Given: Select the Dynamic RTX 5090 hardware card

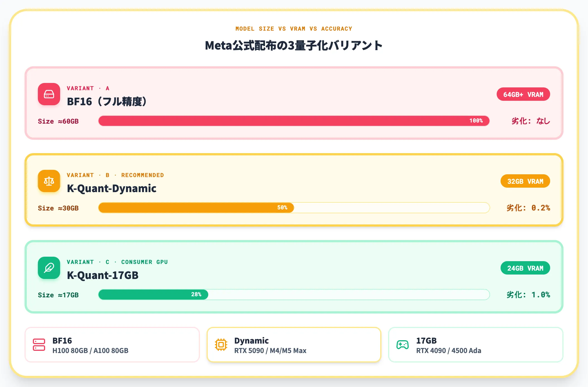Looking at the screenshot, I should (294, 345).
